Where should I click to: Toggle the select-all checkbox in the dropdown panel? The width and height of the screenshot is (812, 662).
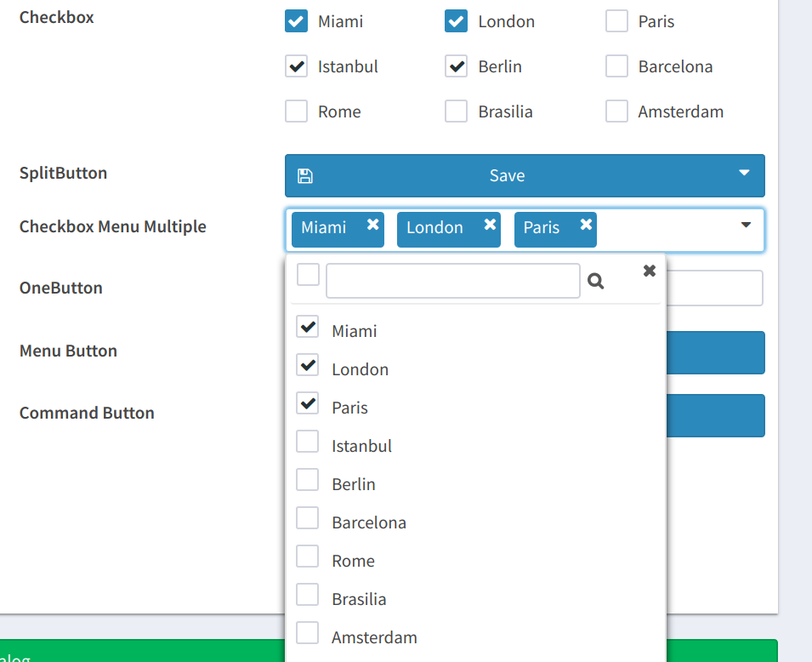(x=307, y=274)
